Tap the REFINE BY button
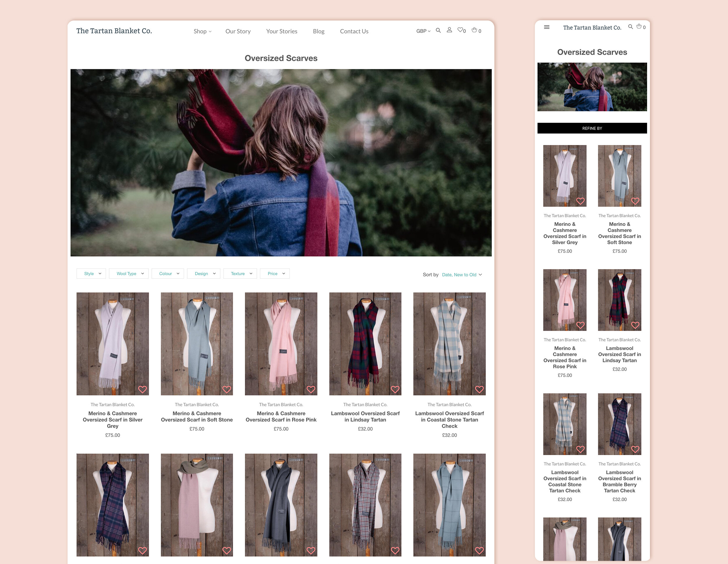The width and height of the screenshot is (728, 564). click(x=592, y=128)
